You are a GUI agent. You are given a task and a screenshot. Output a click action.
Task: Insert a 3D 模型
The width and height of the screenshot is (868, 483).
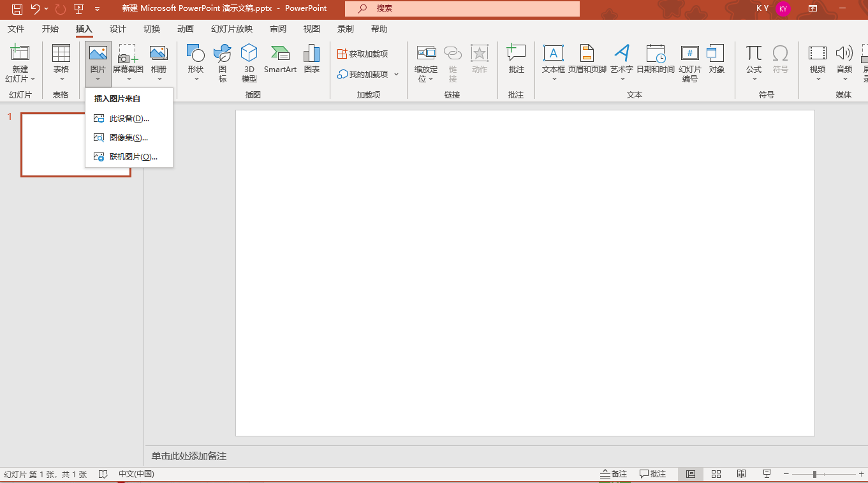(x=249, y=63)
